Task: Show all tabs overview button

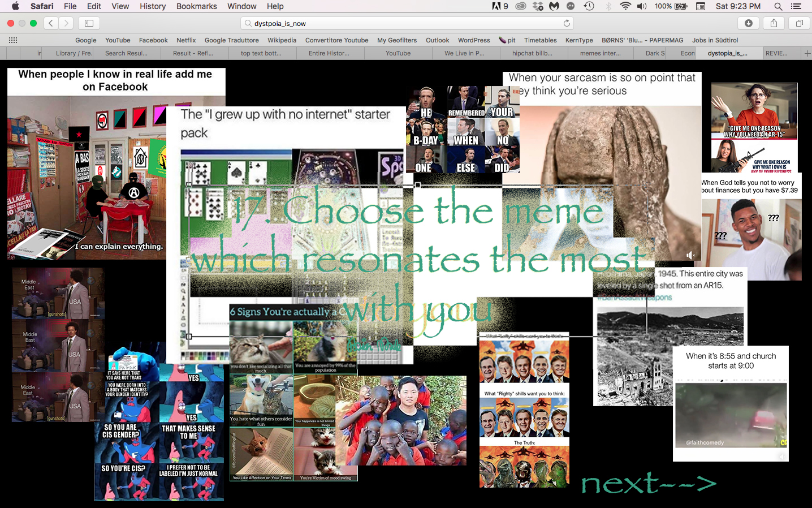Action: 799,23
